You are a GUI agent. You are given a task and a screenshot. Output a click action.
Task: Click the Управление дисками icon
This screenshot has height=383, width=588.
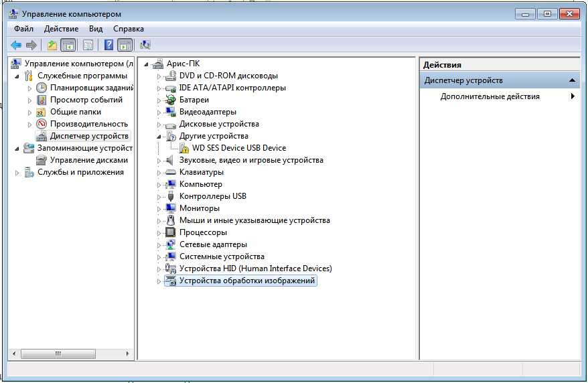42,160
